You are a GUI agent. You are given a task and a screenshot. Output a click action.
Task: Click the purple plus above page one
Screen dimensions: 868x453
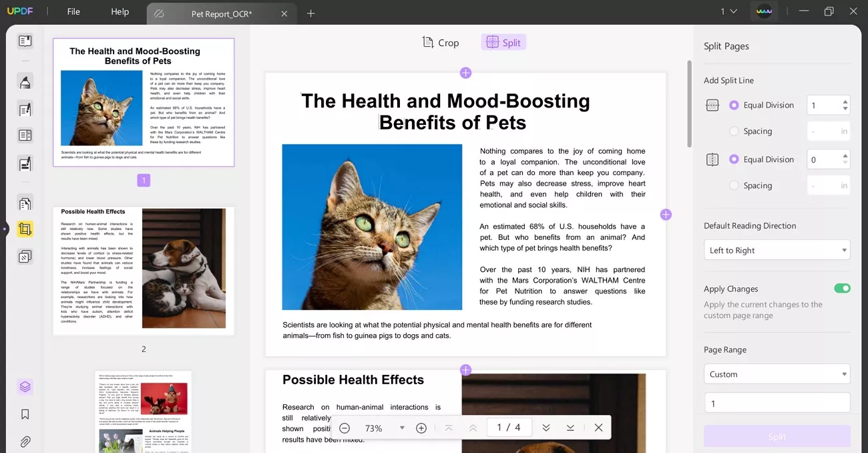[465, 73]
